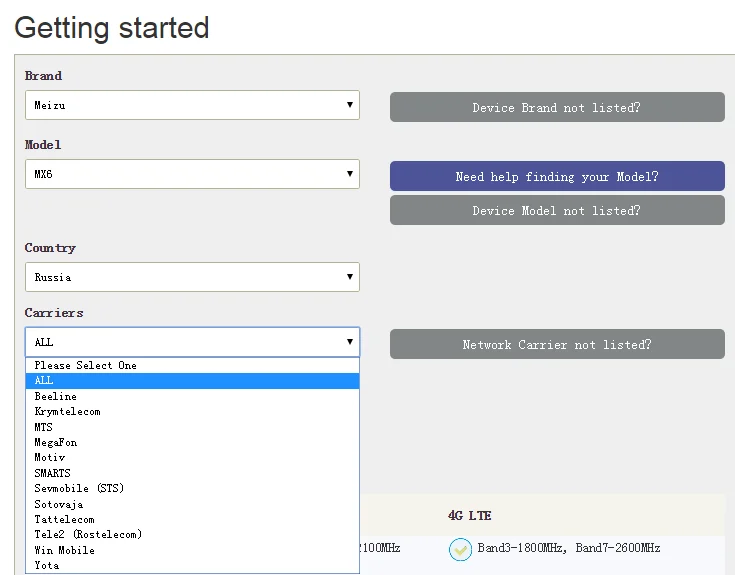The height and width of the screenshot is (575, 735).
Task: Pick Sevmobile (STS) carrier option
Action: coord(192,488)
